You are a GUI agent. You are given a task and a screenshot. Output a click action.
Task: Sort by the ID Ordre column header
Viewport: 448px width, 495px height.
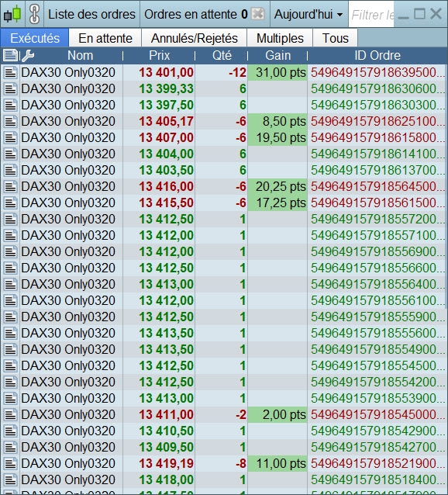377,56
